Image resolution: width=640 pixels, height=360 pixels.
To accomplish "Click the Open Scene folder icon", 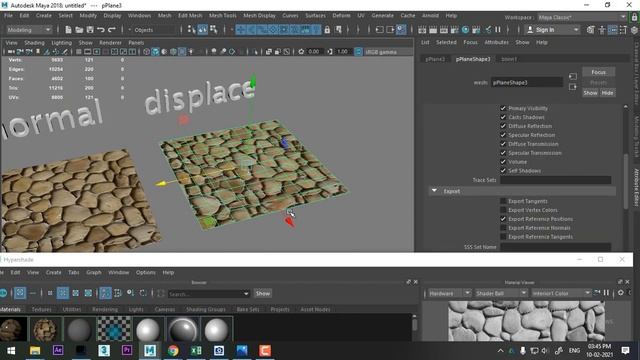I will [79, 30].
